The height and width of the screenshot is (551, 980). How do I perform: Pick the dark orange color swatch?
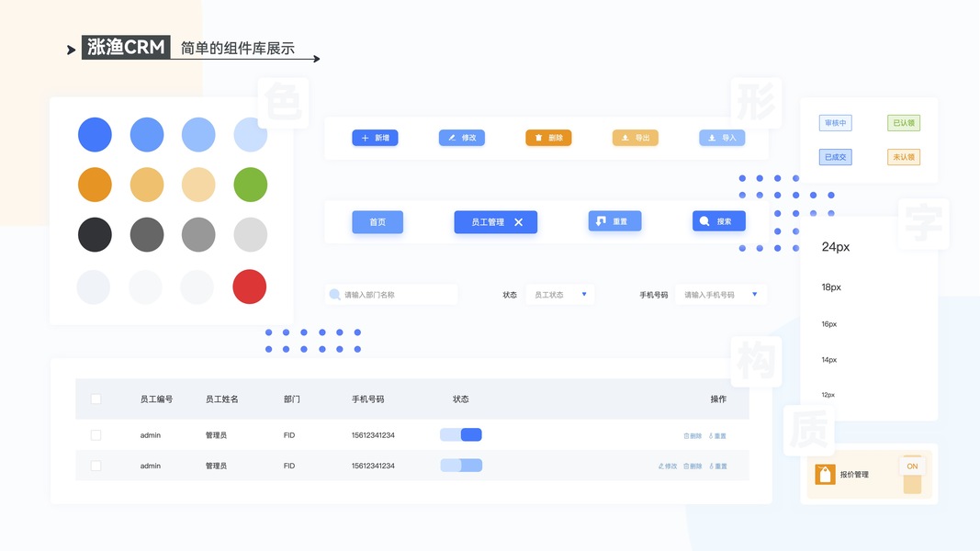95,185
